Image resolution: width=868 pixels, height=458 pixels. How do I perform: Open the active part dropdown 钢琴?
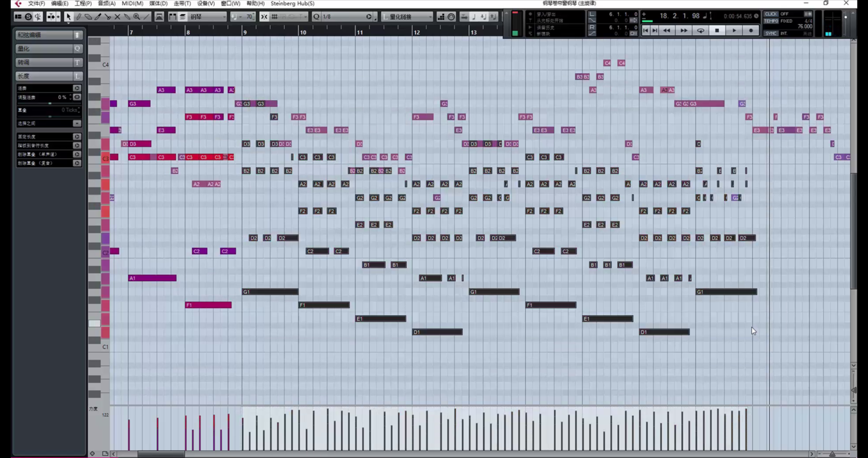coord(208,17)
